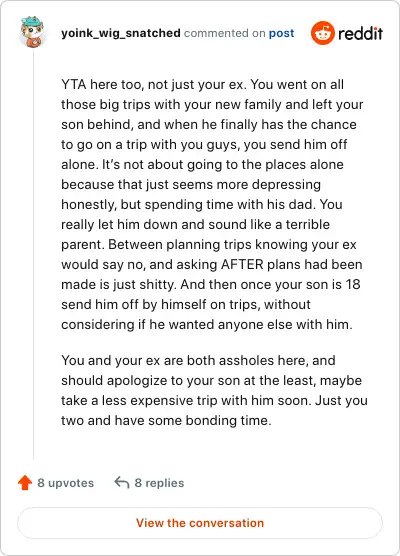Select the "8 upvotes" count label
The height and width of the screenshot is (556, 400).
click(x=66, y=483)
